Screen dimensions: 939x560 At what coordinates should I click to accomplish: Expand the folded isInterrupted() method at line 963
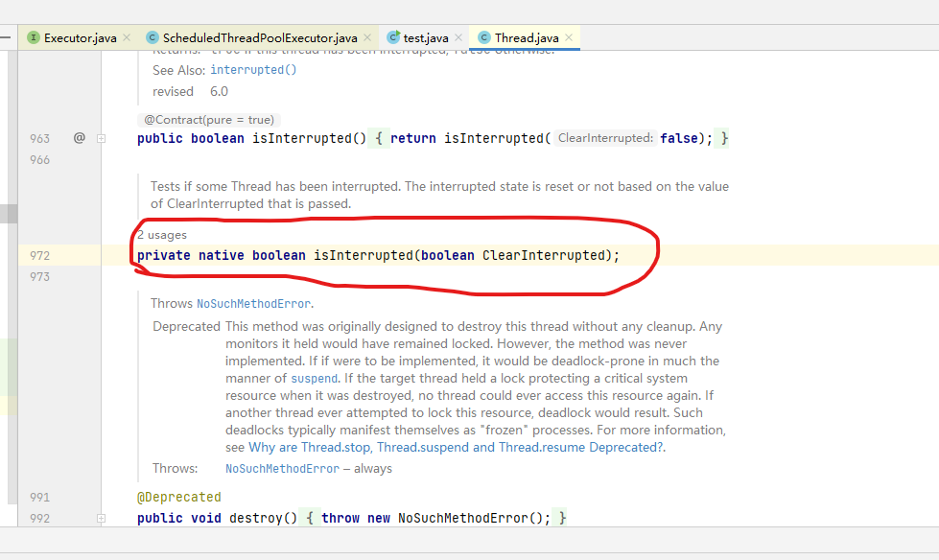(x=102, y=138)
